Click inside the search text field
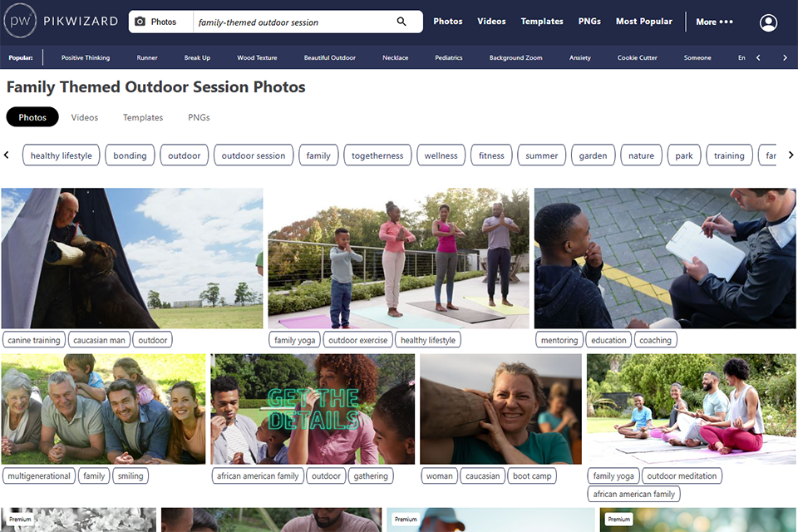Image resolution: width=798 pixels, height=532 pixels. [295, 22]
